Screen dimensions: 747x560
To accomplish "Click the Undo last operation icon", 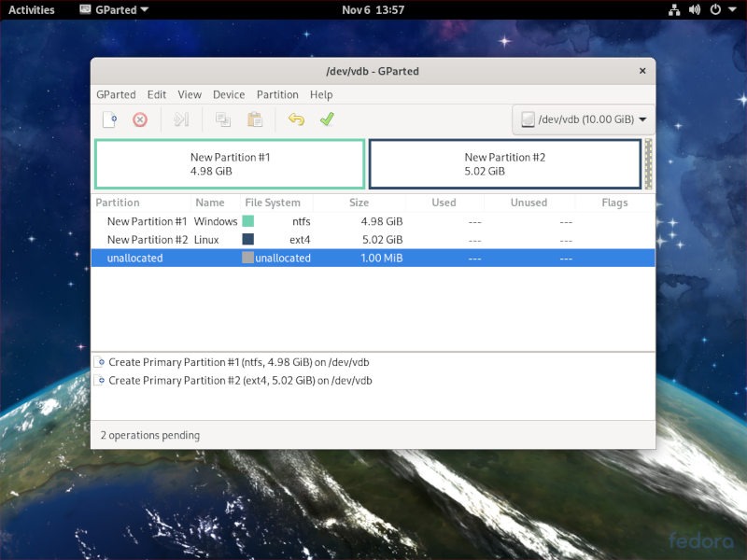I will [298, 119].
